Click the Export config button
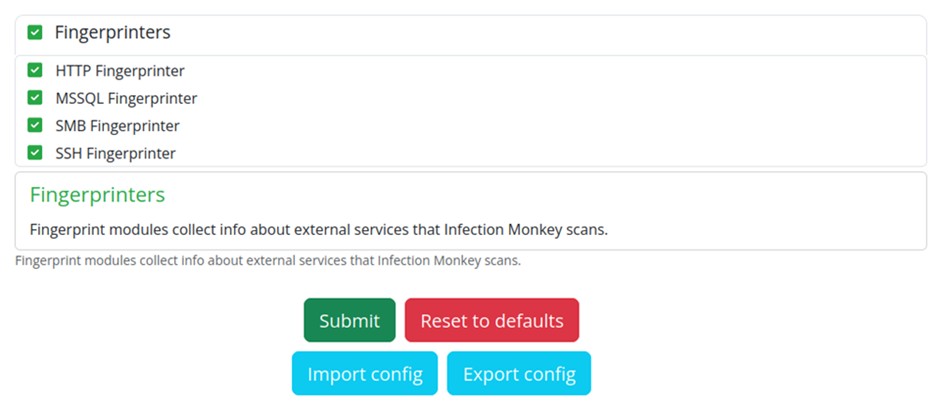 (x=518, y=374)
